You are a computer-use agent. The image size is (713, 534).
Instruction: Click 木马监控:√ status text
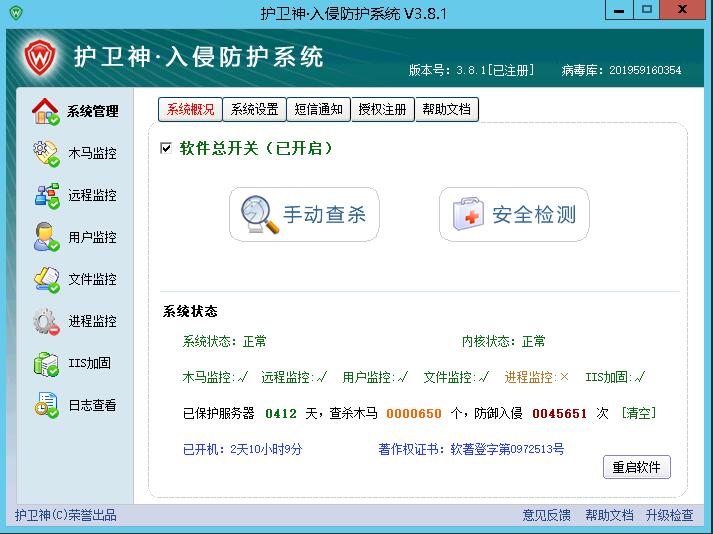pos(215,377)
